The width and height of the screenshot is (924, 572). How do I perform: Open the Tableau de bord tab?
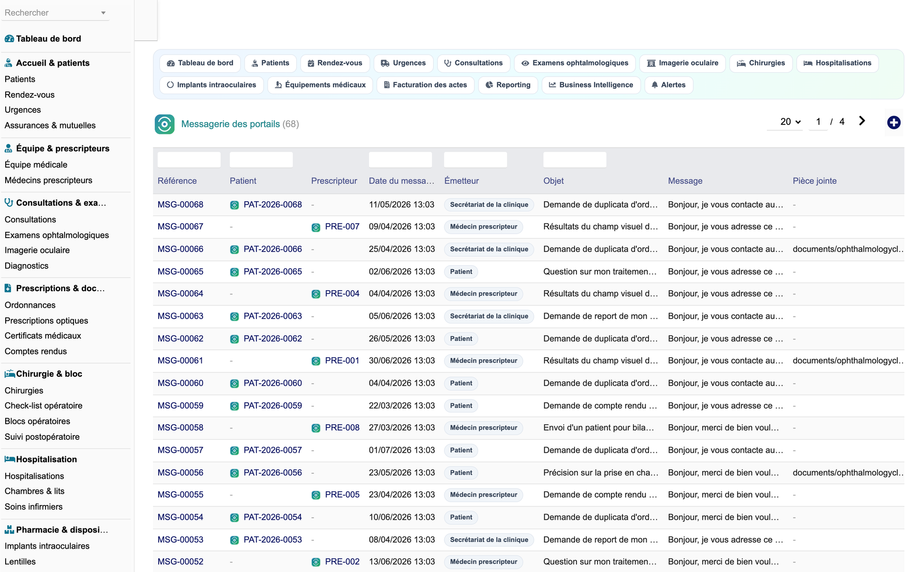(200, 63)
